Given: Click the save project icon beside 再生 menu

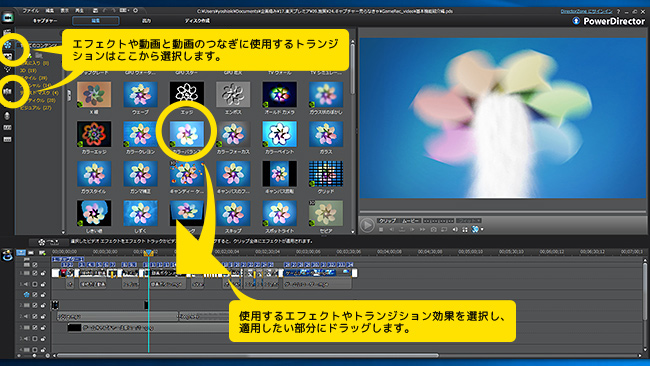Looking at the screenshot, I should click(95, 11).
